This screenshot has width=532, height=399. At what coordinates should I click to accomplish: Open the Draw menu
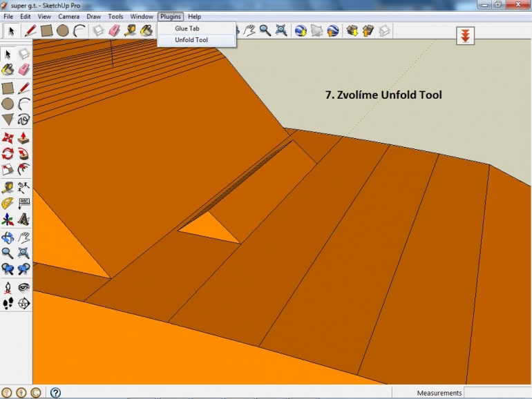tap(94, 17)
